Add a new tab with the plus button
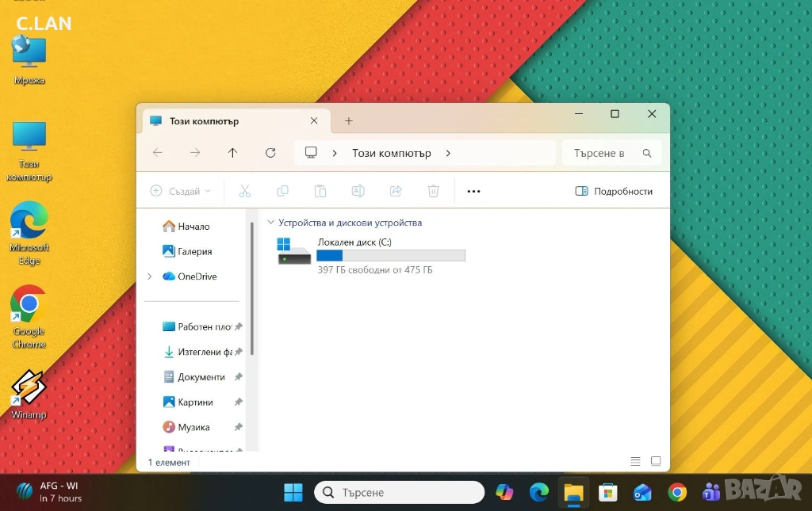The image size is (812, 511). [x=348, y=121]
